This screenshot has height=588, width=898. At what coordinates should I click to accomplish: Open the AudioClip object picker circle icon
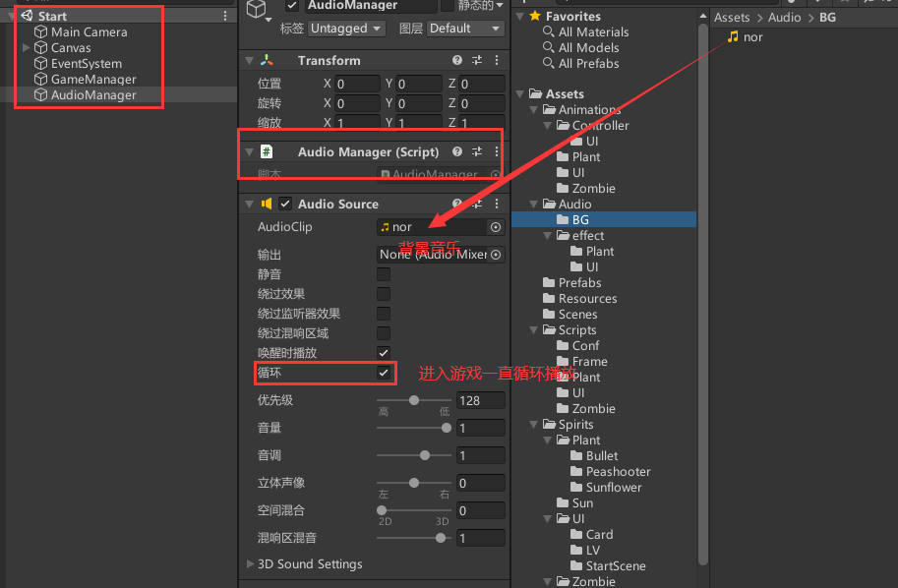point(495,226)
